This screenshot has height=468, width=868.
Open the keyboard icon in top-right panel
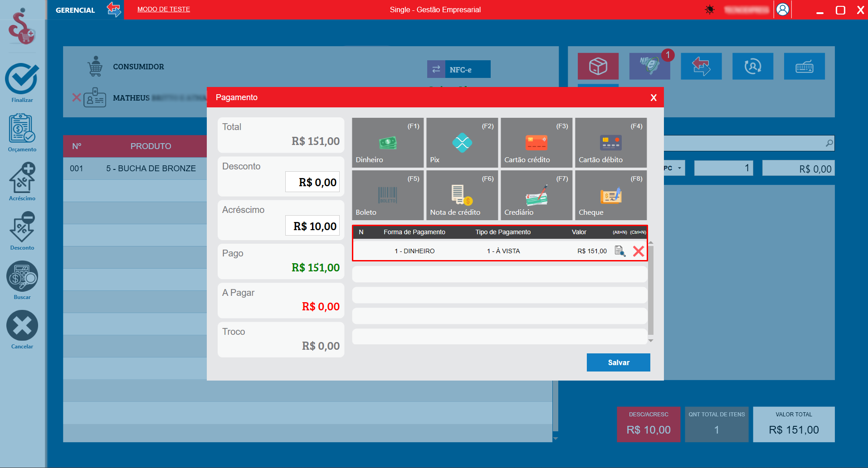[x=805, y=66]
